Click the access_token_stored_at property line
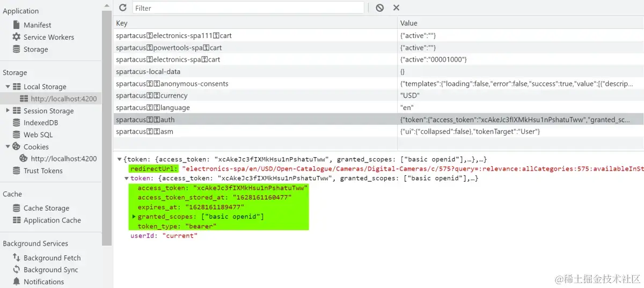Screen dimensions: 644x288 pos(214,197)
